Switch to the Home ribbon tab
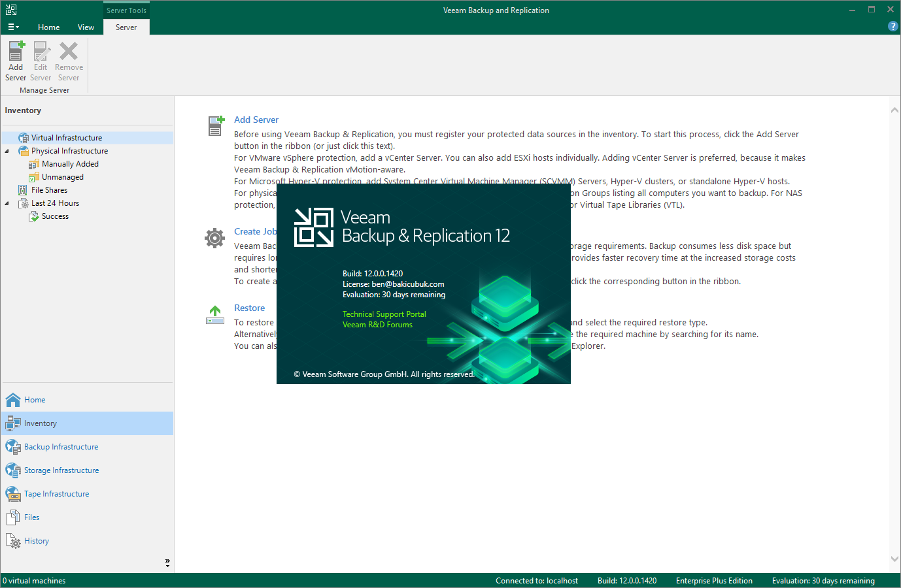901x588 pixels. (49, 27)
